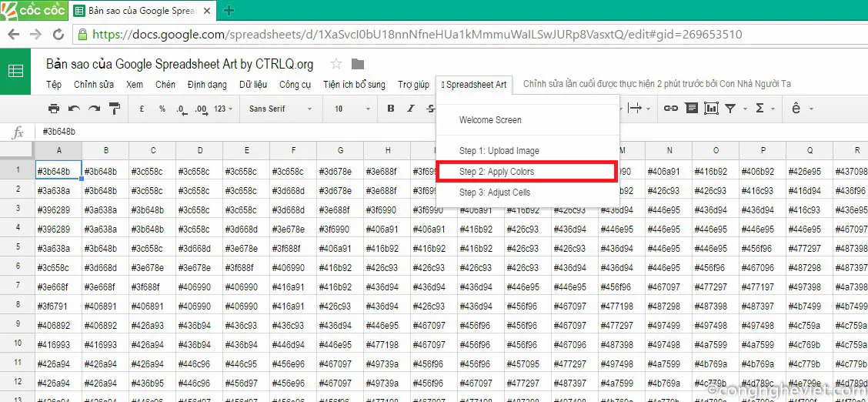This screenshot has width=868, height=402.
Task: Apply bold formatting
Action: pyautogui.click(x=391, y=109)
